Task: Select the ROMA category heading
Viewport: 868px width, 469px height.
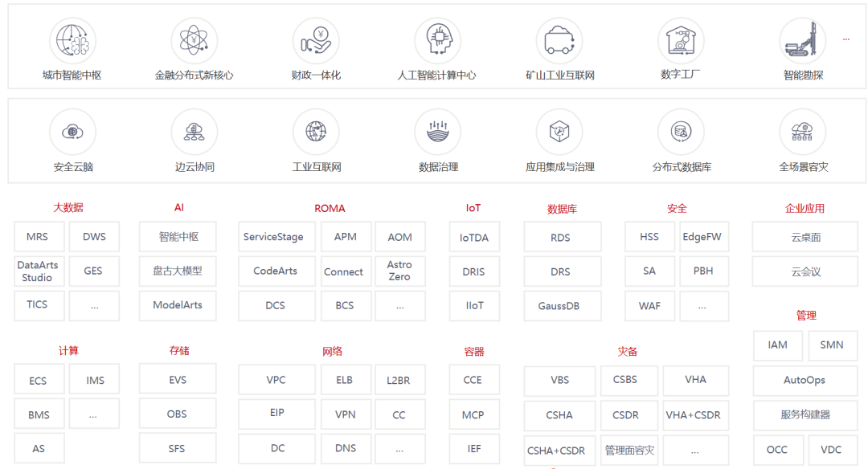Action: pos(330,209)
